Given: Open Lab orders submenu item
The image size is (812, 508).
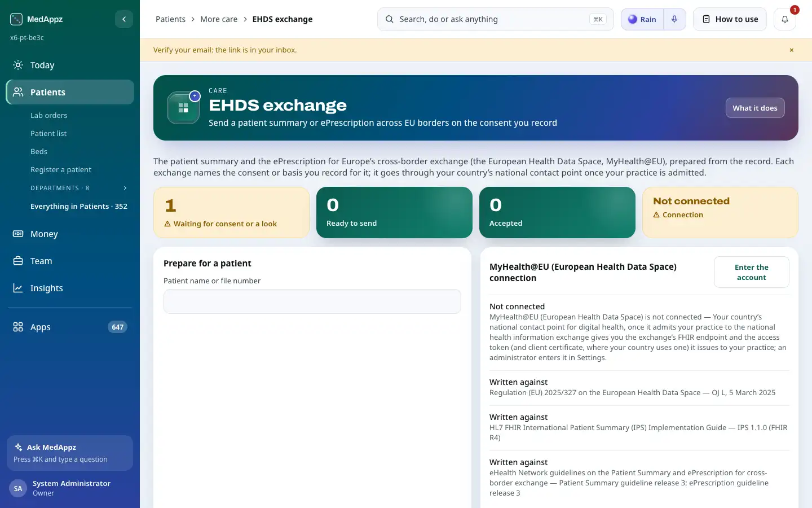Looking at the screenshot, I should click(x=48, y=115).
